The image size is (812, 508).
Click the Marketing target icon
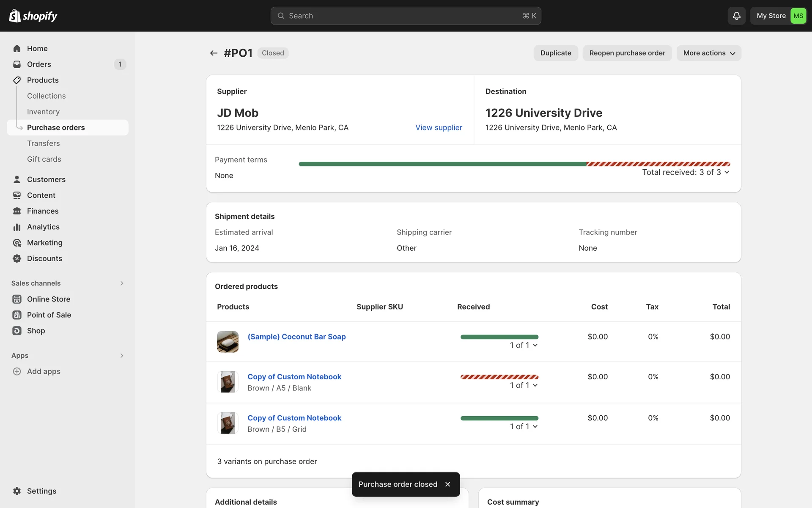click(x=17, y=243)
